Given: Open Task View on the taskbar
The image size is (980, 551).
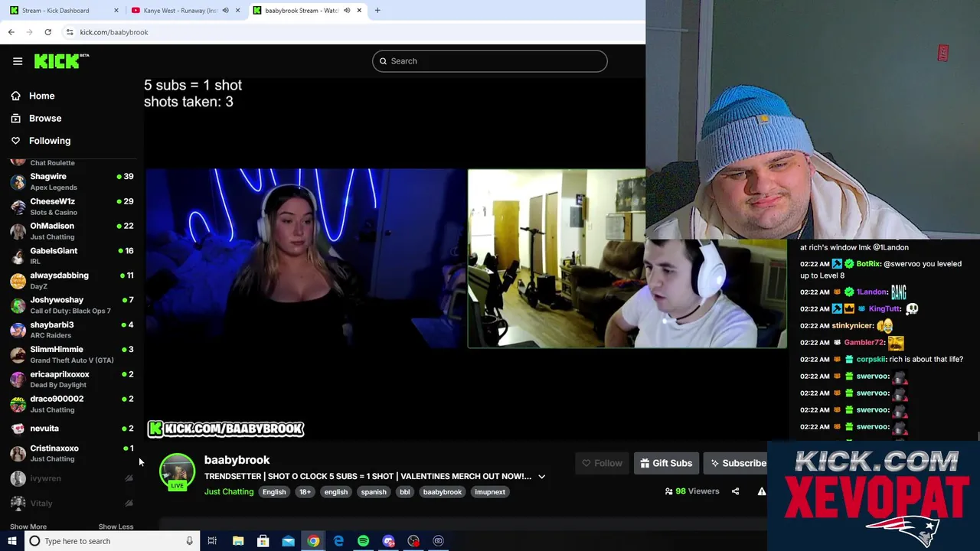Looking at the screenshot, I should 212,541.
